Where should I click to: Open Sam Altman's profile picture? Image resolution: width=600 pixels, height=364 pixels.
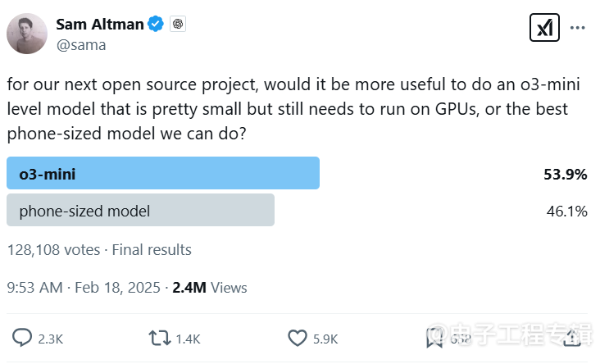[26, 34]
